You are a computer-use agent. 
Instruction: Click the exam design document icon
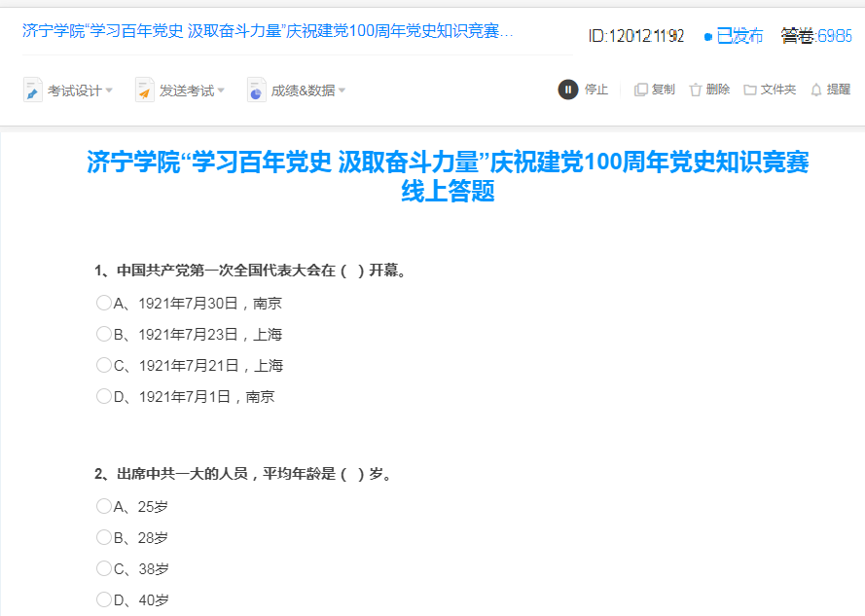tap(33, 91)
